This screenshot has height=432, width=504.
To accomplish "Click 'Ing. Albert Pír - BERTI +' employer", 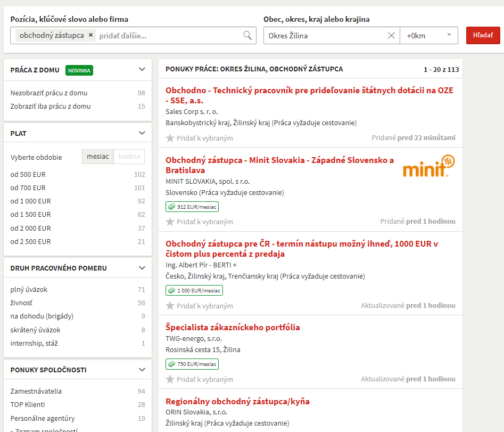I will [201, 265].
